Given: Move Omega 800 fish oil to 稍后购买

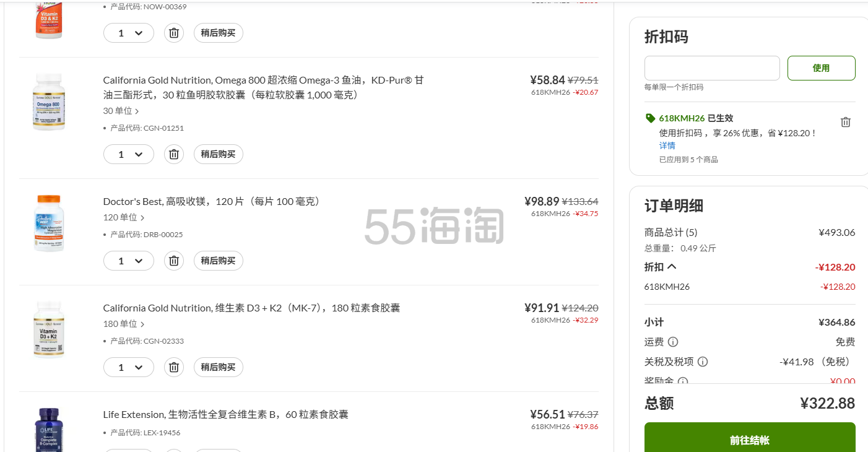Looking at the screenshot, I should (219, 154).
